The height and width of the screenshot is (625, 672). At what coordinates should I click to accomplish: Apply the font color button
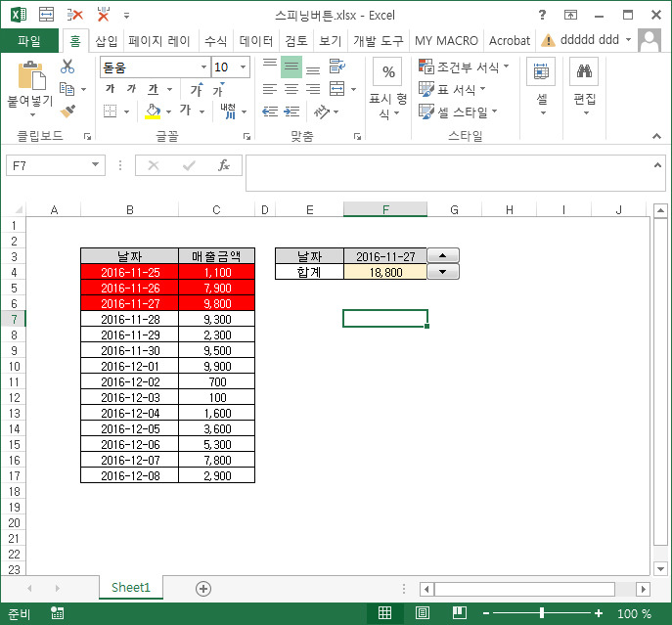click(185, 111)
